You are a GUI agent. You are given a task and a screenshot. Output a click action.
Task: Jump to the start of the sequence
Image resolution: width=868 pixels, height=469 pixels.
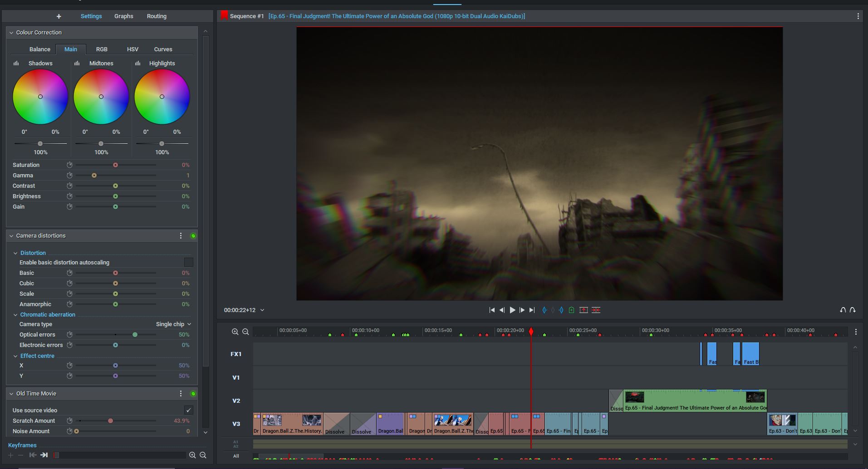[492, 310]
